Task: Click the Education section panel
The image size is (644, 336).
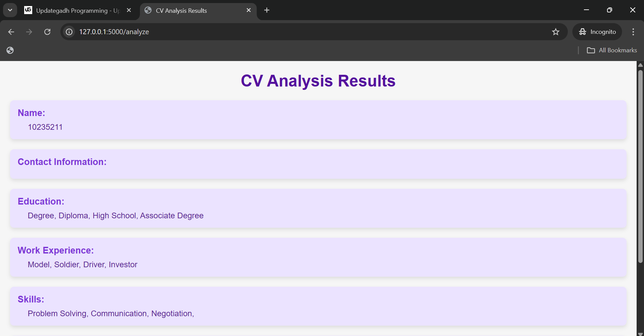Action: 318,208
